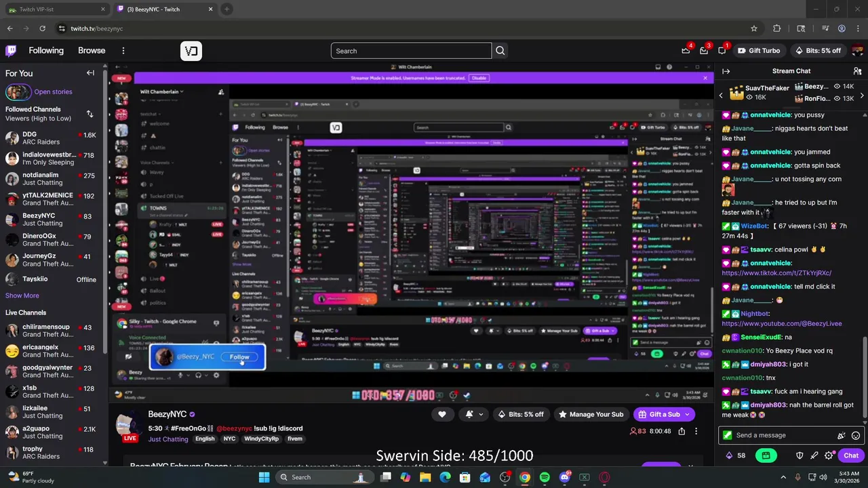Open the stories avatar circle
Viewport: 868px width, 488px height.
point(18,92)
